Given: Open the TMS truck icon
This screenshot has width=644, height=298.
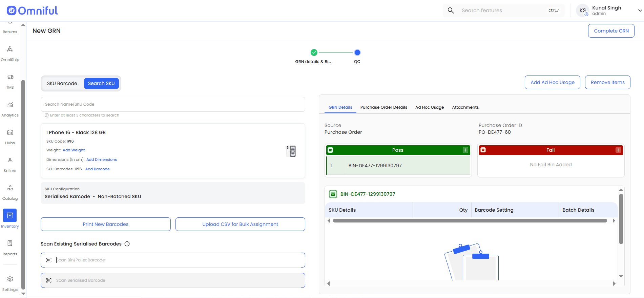Looking at the screenshot, I should pyautogui.click(x=10, y=77).
